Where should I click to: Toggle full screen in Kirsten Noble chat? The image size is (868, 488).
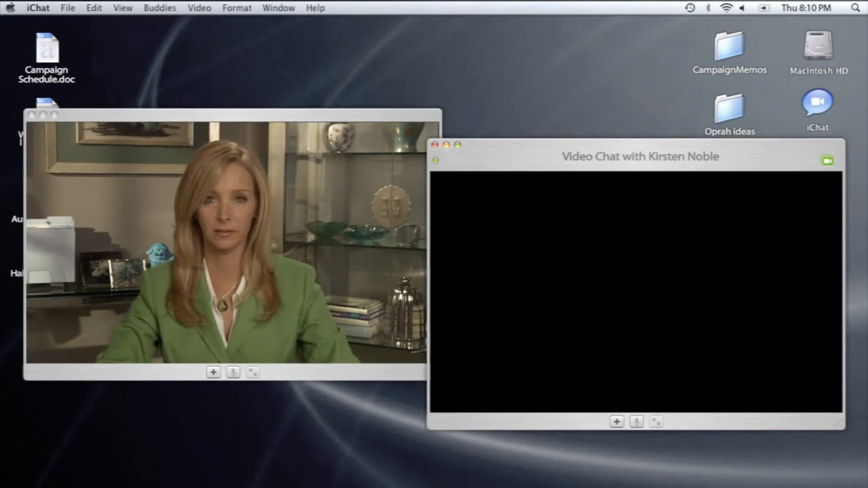point(656,421)
